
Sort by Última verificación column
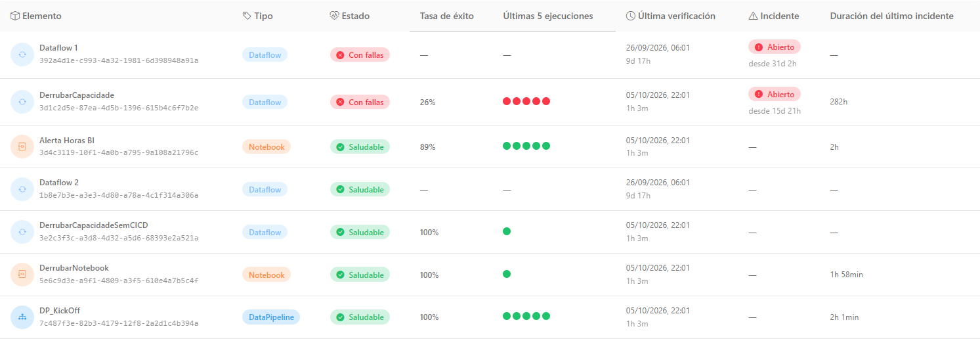click(677, 16)
